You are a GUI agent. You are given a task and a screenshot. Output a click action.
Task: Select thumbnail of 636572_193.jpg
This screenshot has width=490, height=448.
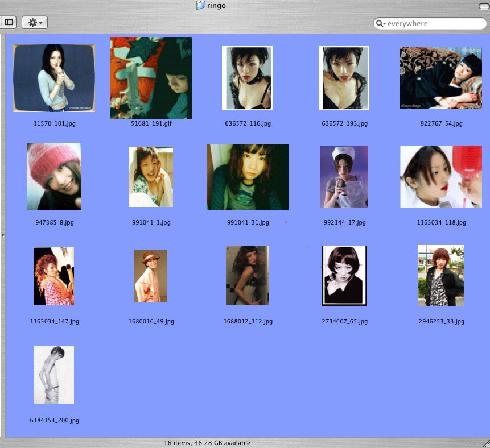point(344,78)
